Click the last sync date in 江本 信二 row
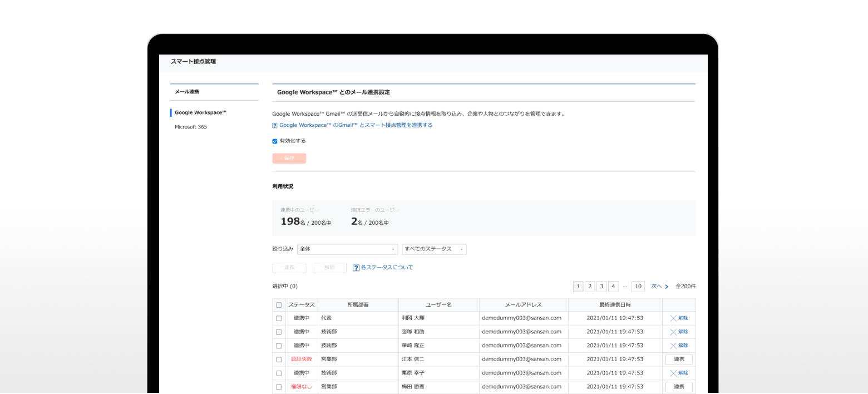This screenshot has height=394, width=868. pyautogui.click(x=615, y=359)
